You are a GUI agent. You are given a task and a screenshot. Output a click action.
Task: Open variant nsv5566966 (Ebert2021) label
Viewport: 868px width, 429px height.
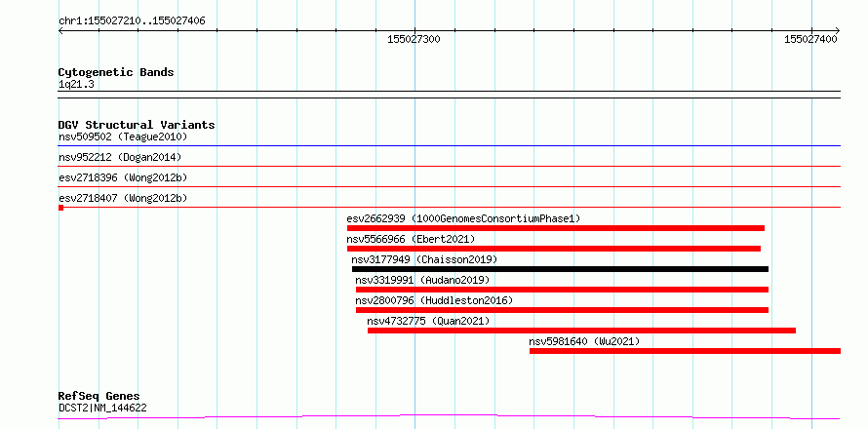[x=411, y=239]
